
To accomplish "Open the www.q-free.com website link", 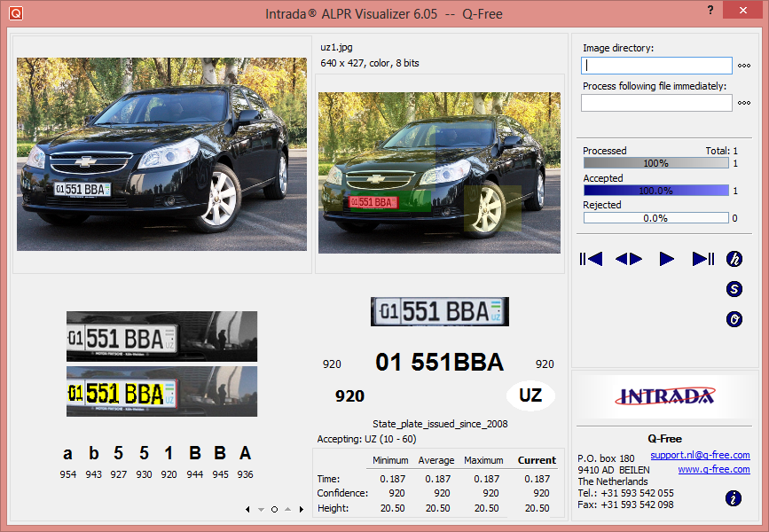I will pos(714,469).
